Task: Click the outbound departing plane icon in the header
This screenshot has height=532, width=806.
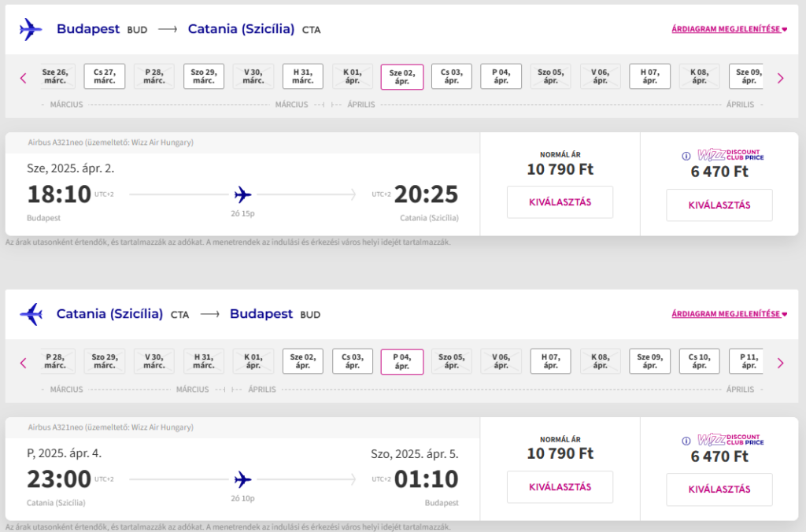Action: (x=31, y=30)
